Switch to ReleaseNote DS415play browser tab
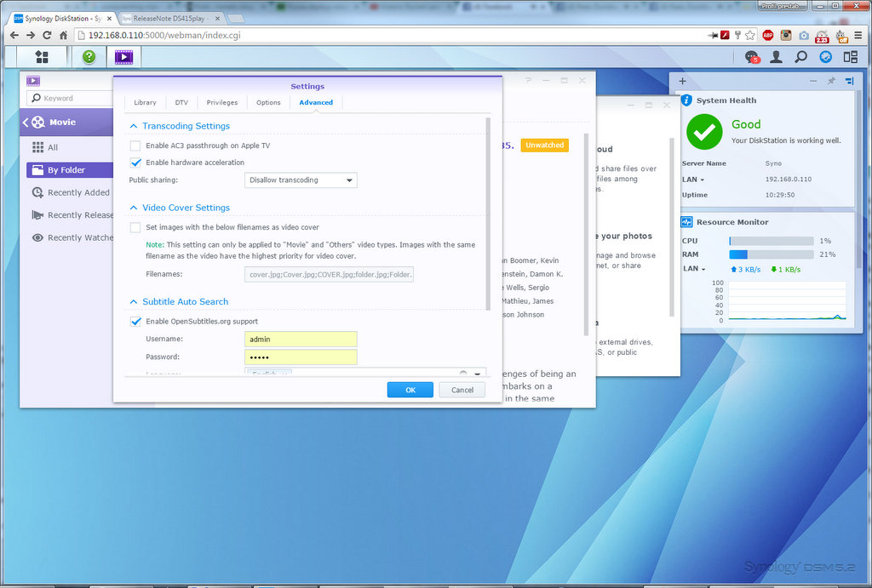This screenshot has width=872, height=588. tap(169, 19)
